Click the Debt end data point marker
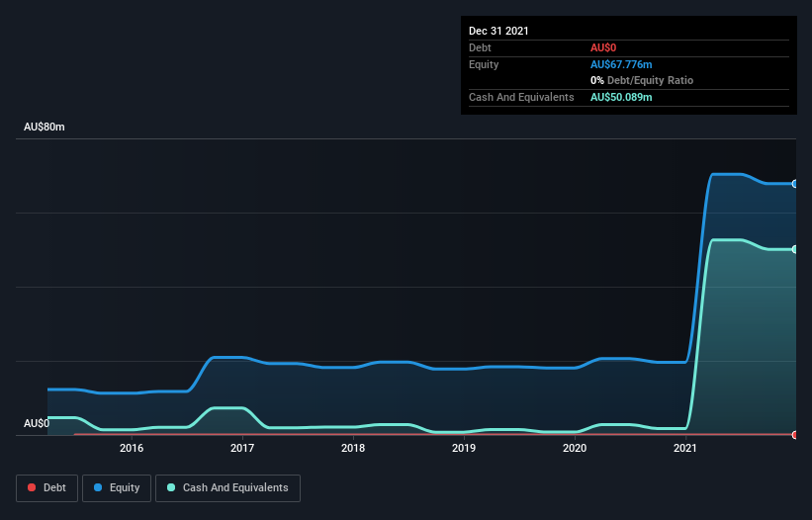The image size is (812, 520). (x=795, y=435)
